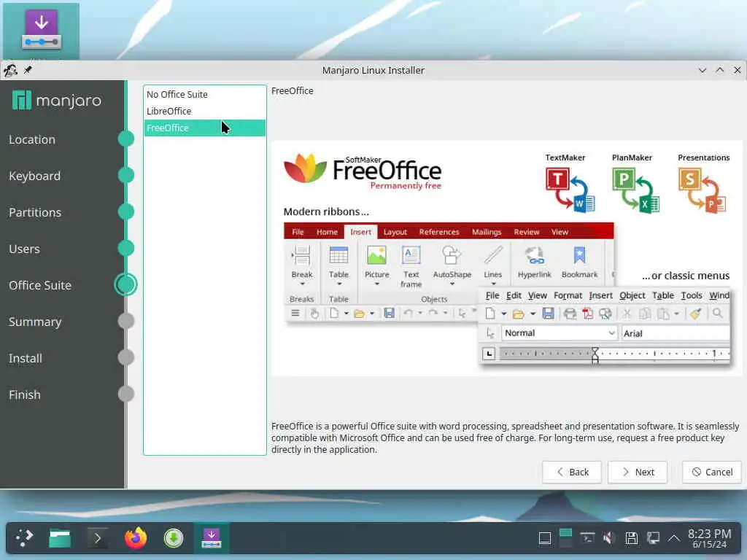The width and height of the screenshot is (747, 560).
Task: Click the square outline icon in taskbar
Action: click(544, 539)
